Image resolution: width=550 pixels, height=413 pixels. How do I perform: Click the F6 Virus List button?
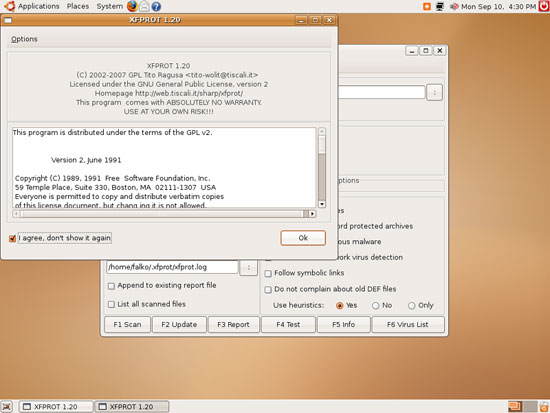[408, 325]
